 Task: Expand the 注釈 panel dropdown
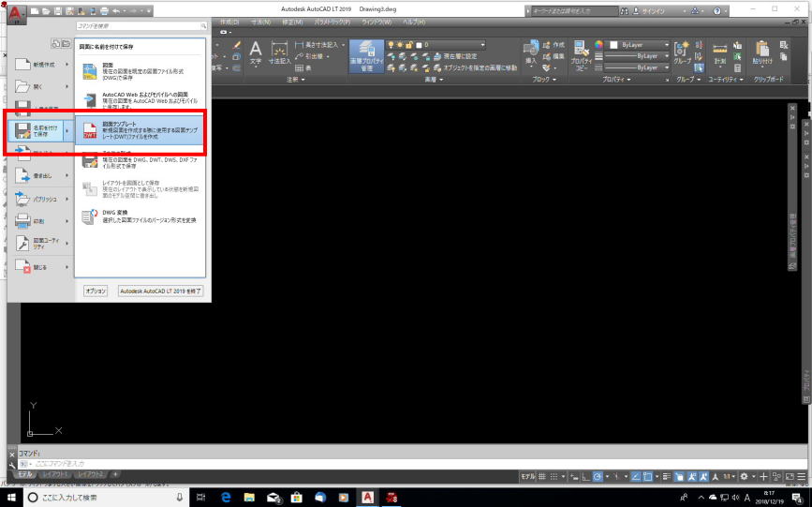296,80
